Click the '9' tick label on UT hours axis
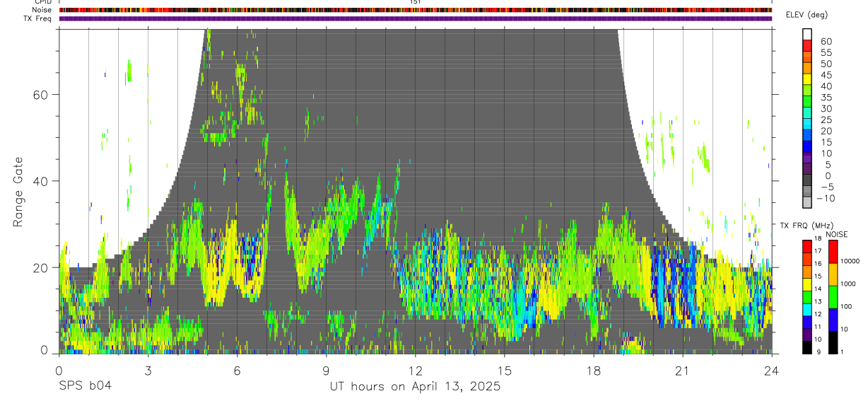Image resolution: width=868 pixels, height=401 pixels. point(326,371)
